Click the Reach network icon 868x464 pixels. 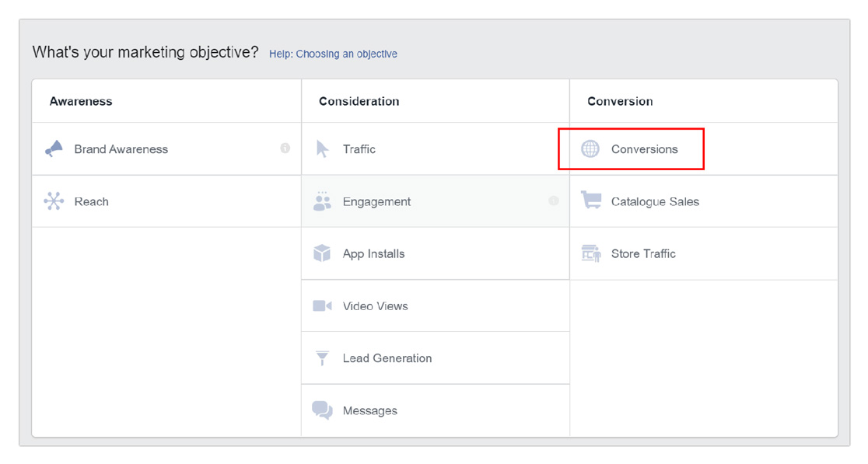point(54,201)
